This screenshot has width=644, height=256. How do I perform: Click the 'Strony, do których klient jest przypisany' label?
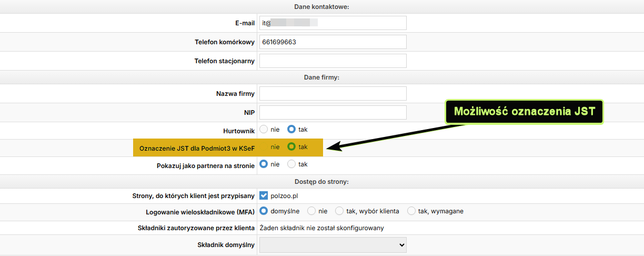[194, 196]
